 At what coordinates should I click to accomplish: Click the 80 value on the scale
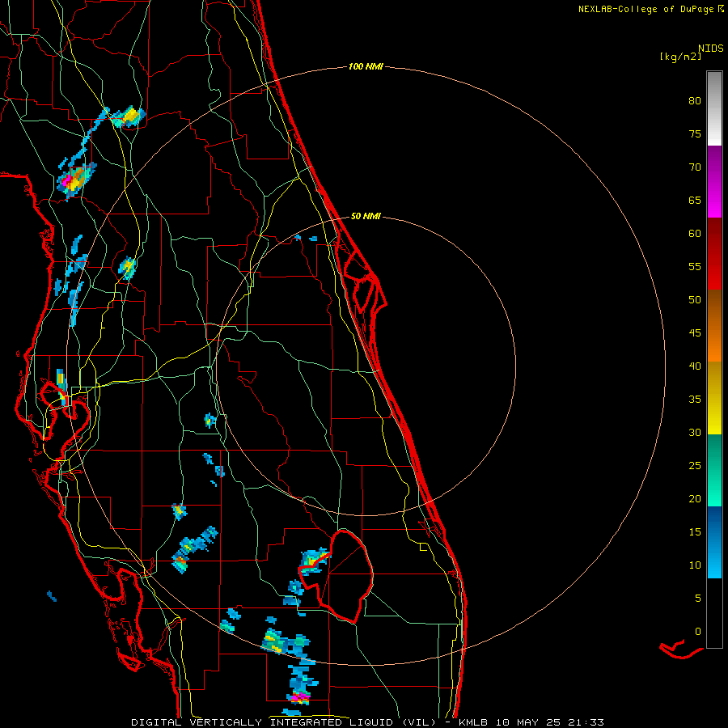(x=695, y=101)
